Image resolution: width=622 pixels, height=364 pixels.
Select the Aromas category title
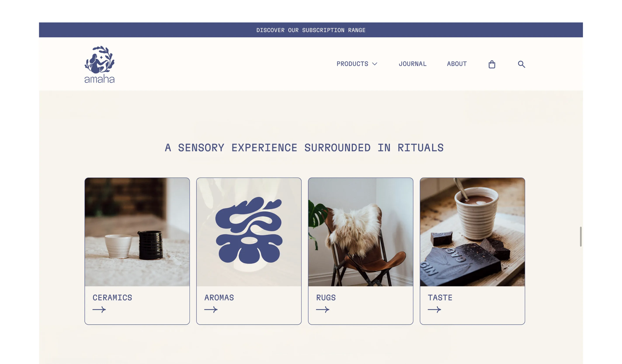point(219,297)
